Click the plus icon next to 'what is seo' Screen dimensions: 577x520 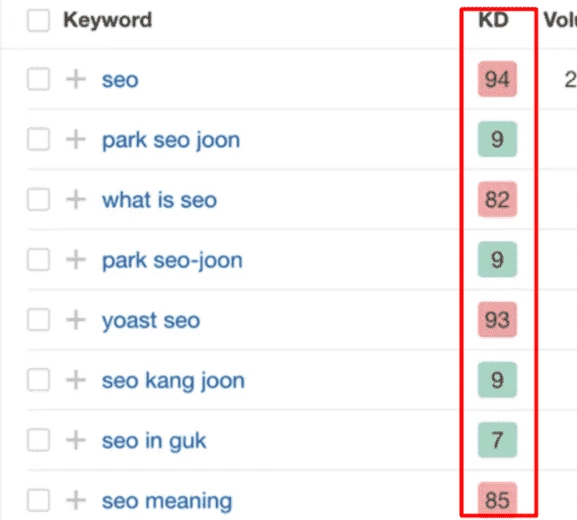click(76, 199)
